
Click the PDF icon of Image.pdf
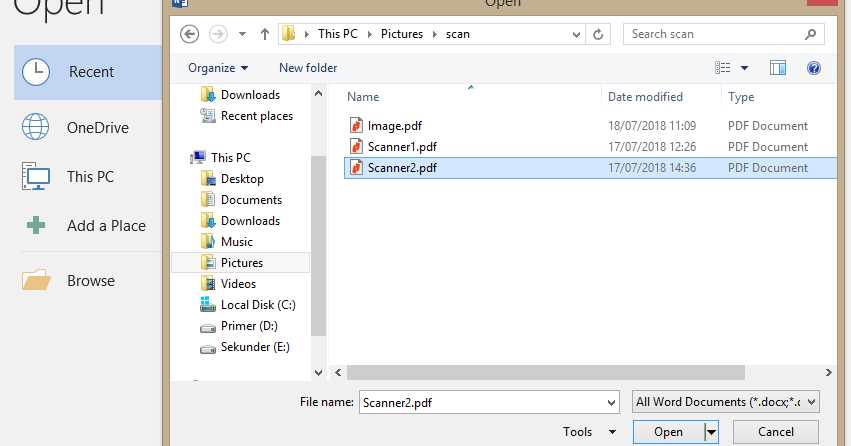pos(356,126)
